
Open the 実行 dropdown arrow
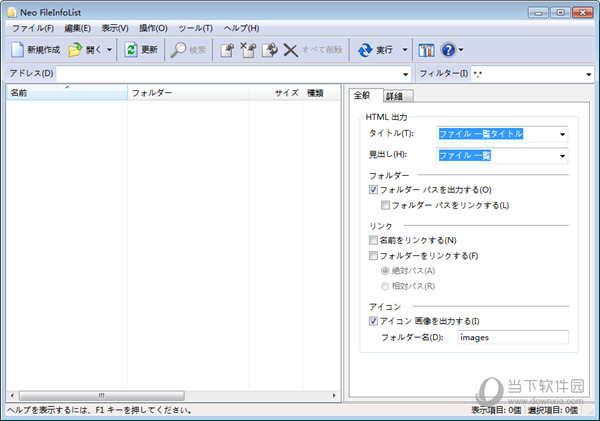point(404,50)
